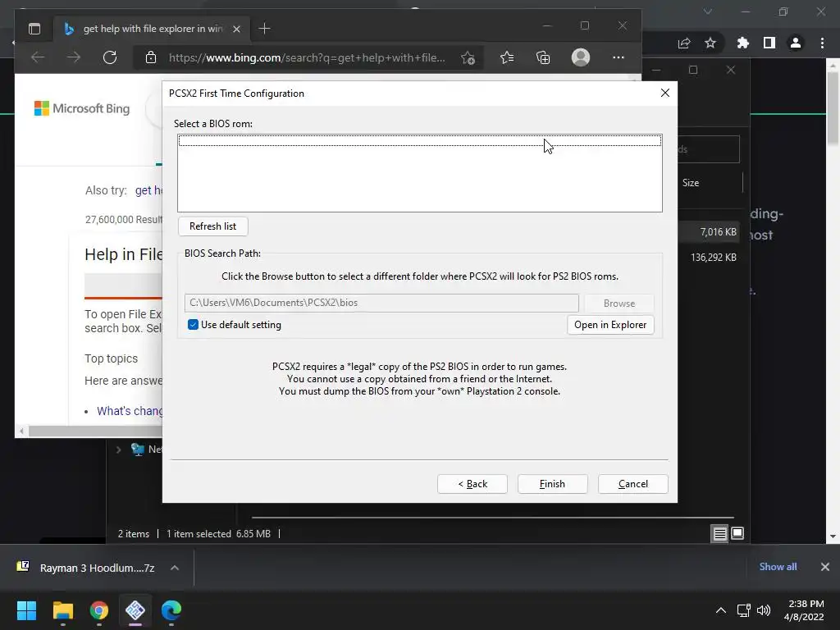The width and height of the screenshot is (840, 630).
Task: Open Chrome profile icon
Action: click(x=796, y=43)
